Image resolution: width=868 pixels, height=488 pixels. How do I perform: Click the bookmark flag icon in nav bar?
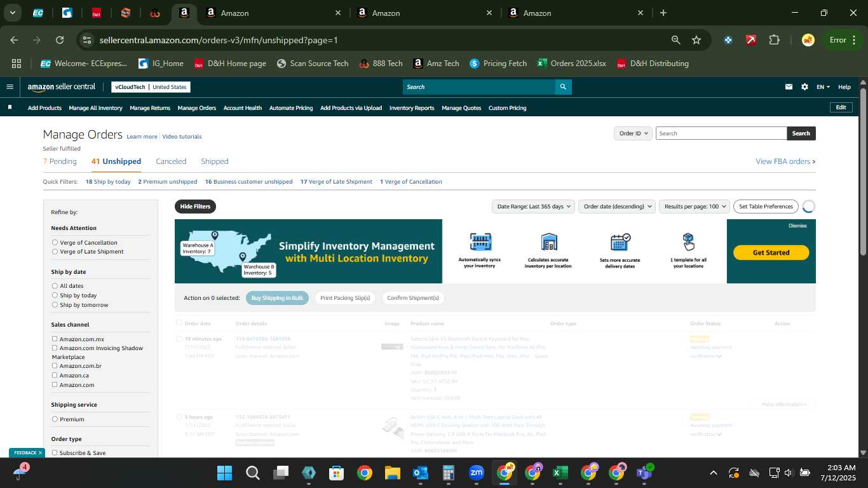[10, 108]
